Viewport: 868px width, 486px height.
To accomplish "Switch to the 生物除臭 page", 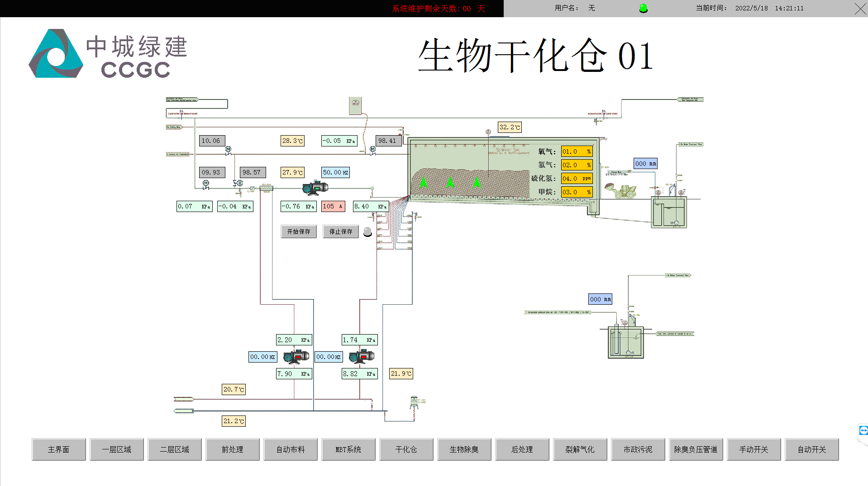I will (464, 449).
